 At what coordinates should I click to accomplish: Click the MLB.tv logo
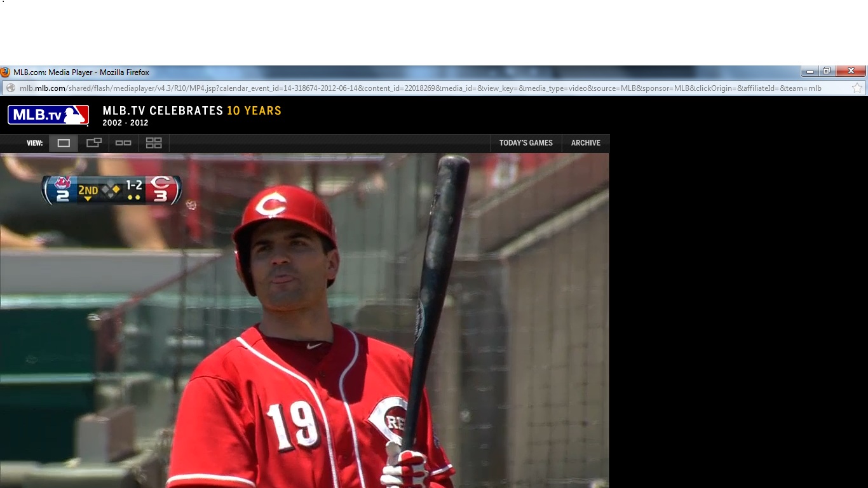point(48,114)
